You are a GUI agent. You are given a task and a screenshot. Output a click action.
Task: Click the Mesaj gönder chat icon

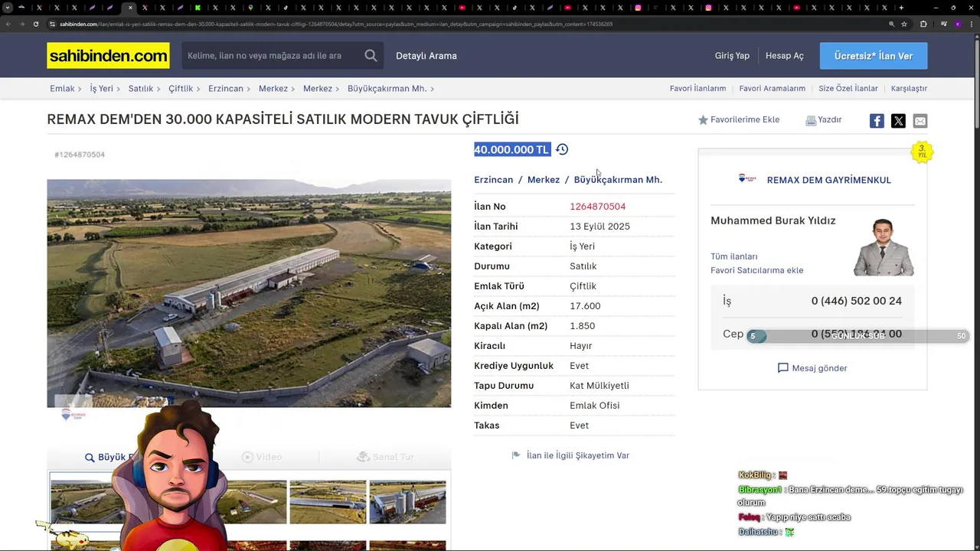(782, 368)
